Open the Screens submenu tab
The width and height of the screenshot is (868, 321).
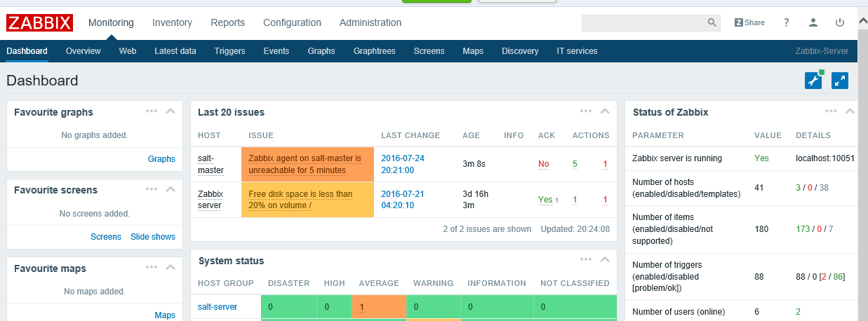pos(429,51)
